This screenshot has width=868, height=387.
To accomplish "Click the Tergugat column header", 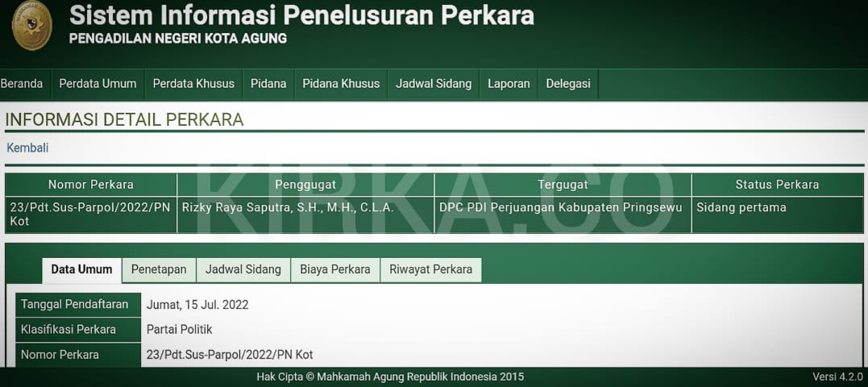I will [563, 185].
